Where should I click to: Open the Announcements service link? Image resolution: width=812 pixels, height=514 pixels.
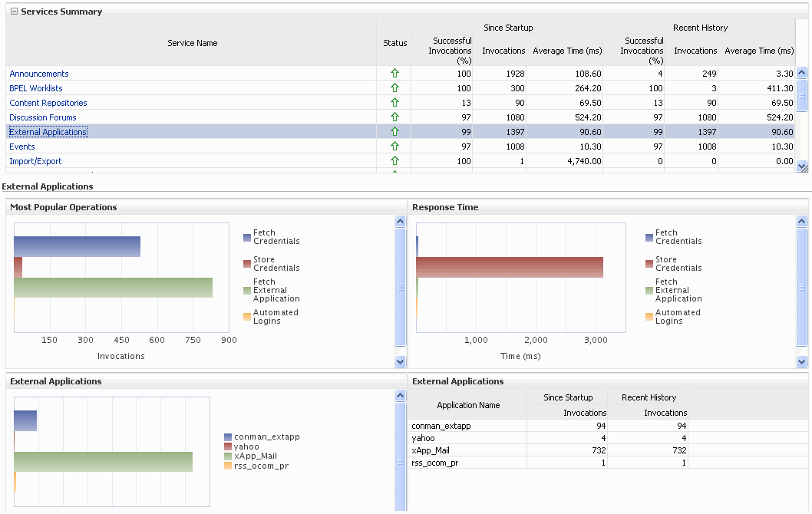click(39, 74)
